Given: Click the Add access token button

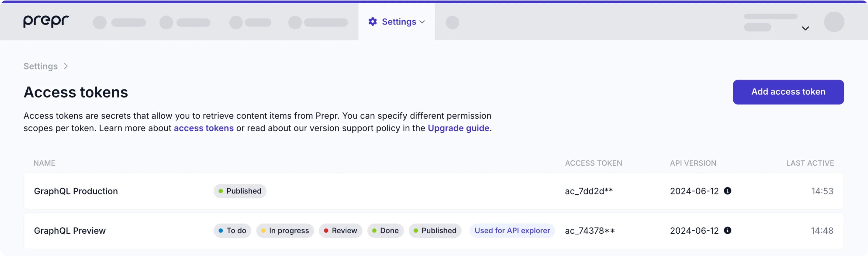Looking at the screenshot, I should pyautogui.click(x=788, y=92).
